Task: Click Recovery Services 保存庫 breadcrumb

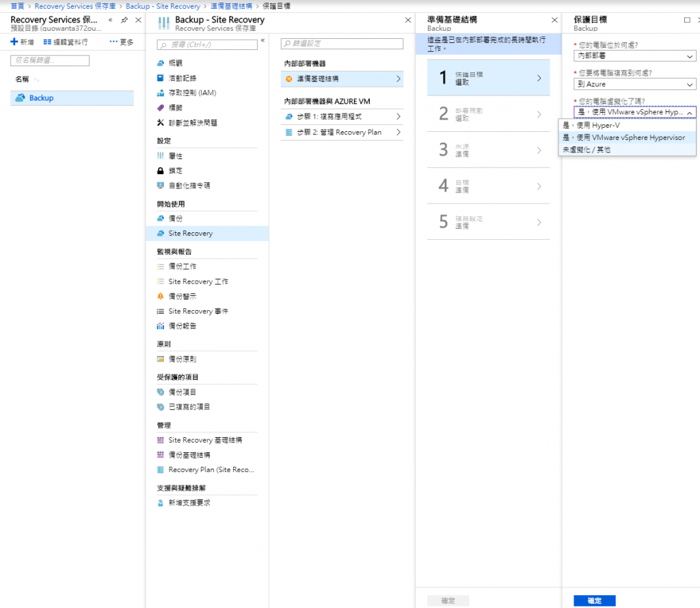Action: pos(75,6)
